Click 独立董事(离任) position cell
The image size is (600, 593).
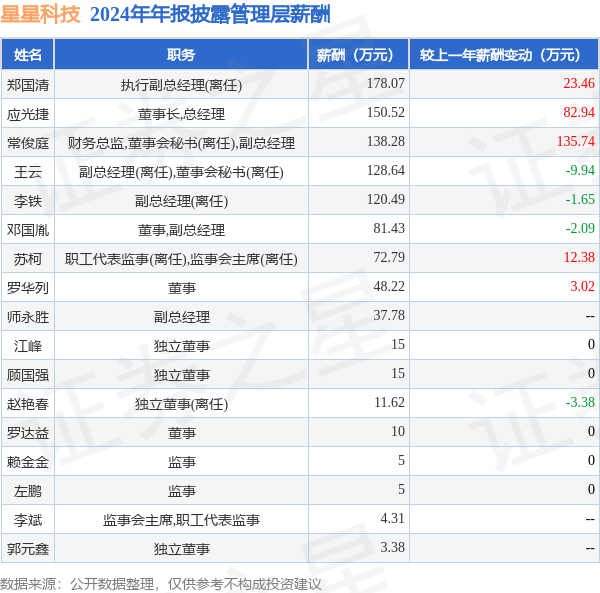(x=181, y=404)
